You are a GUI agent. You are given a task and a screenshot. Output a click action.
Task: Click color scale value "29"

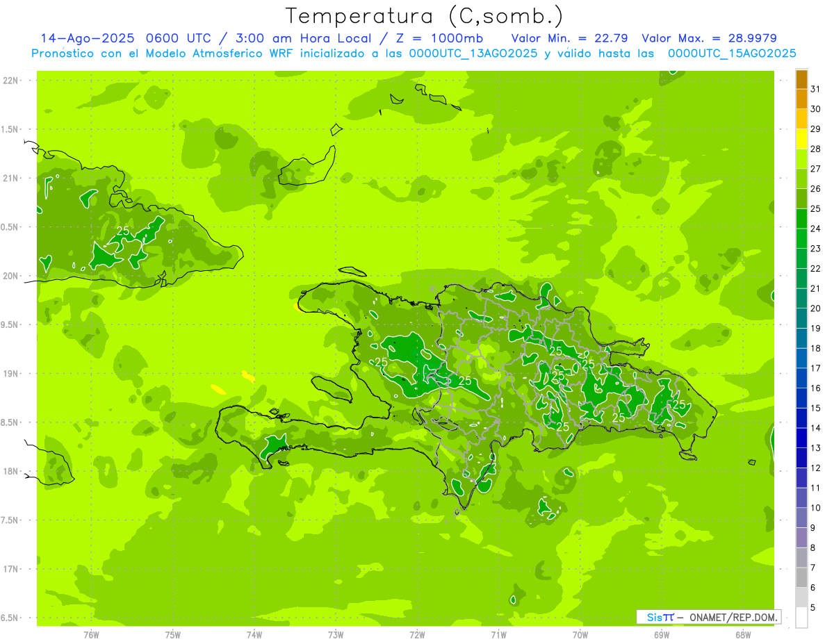click(x=816, y=129)
